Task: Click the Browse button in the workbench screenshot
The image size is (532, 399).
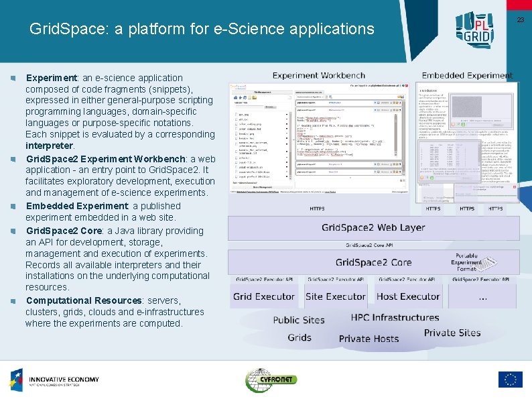Action: [270, 107]
